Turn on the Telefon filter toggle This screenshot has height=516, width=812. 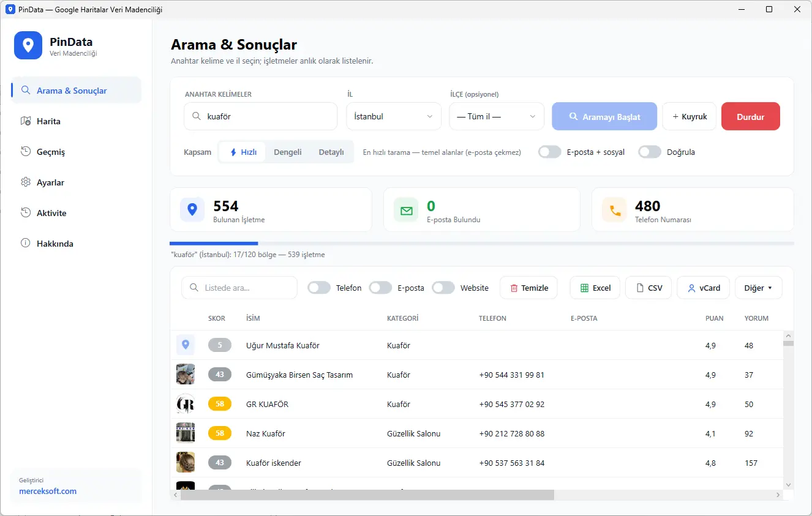(x=319, y=288)
